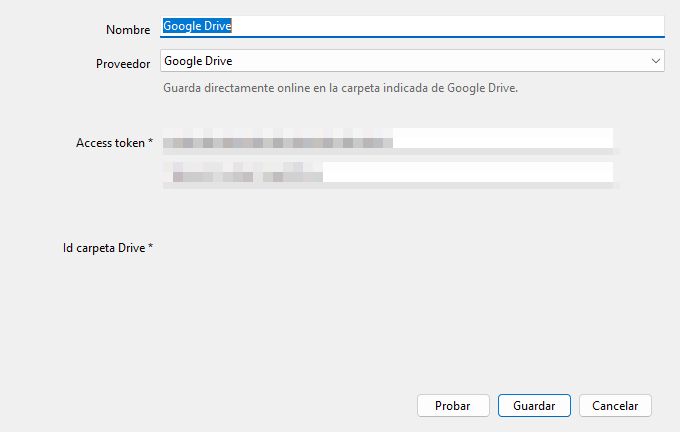Click the Proveedor dropdown chevron arrow

(656, 61)
